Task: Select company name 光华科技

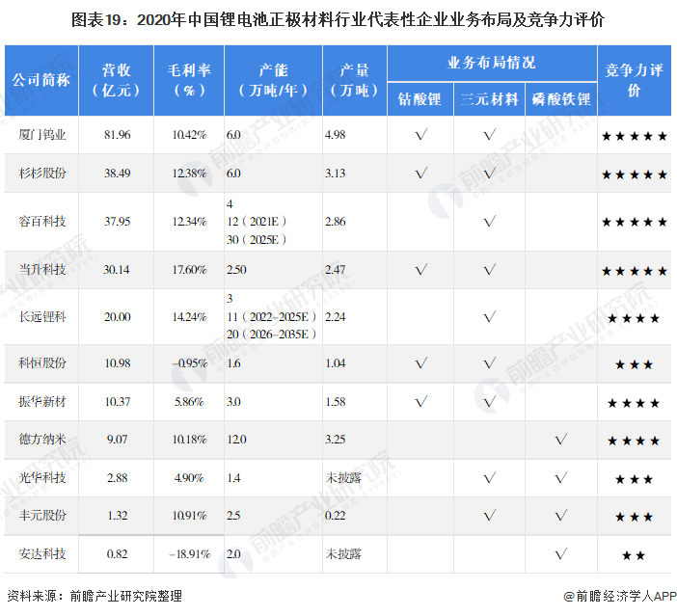Action: (41, 478)
